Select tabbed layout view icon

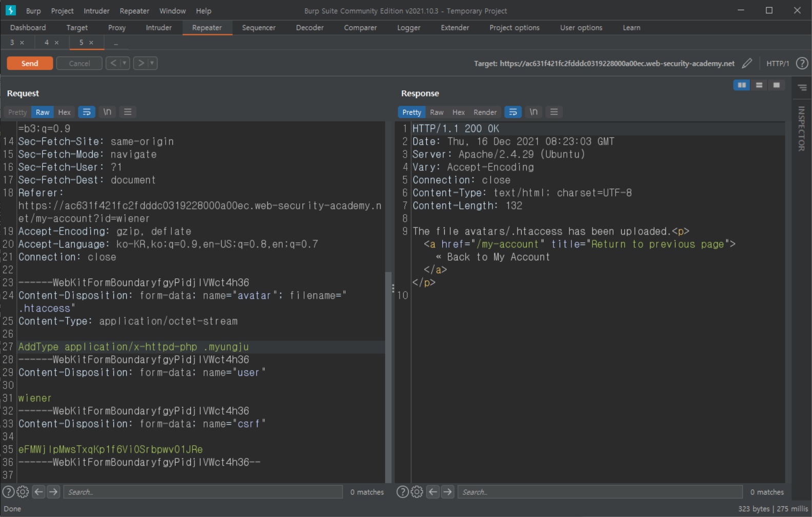coord(777,85)
